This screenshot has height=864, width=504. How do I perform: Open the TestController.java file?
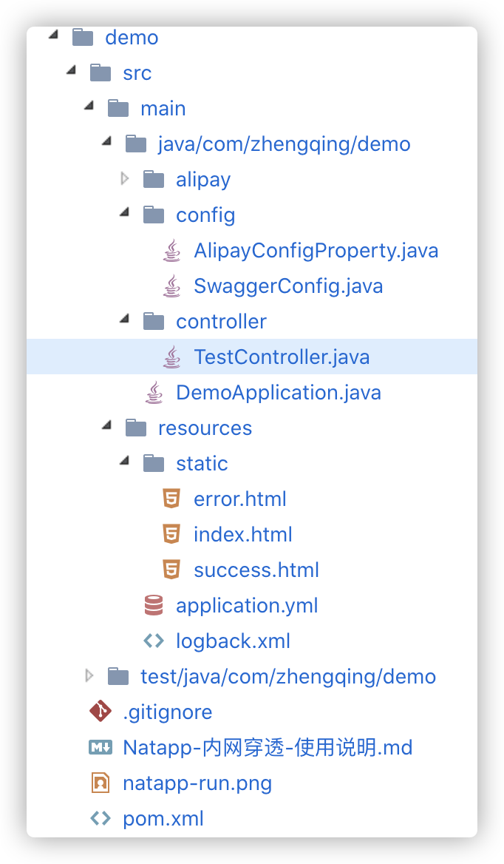[x=282, y=357]
